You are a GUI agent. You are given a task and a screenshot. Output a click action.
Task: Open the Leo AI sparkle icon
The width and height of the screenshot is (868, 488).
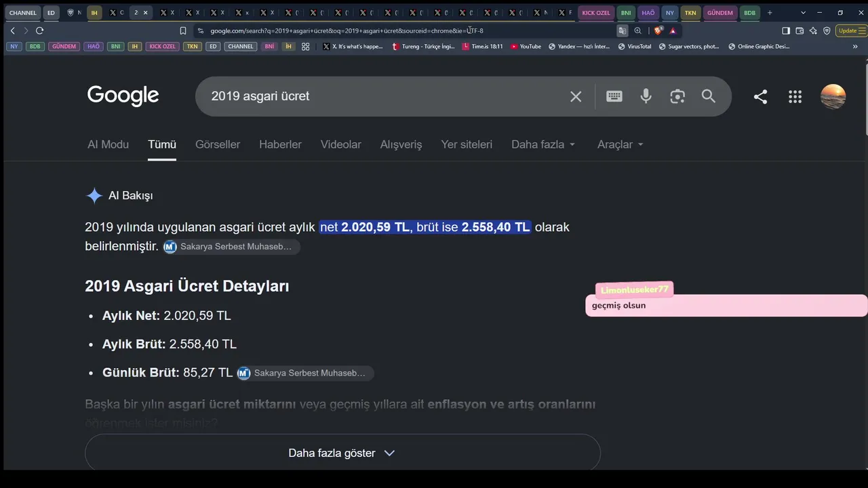pyautogui.click(x=813, y=30)
